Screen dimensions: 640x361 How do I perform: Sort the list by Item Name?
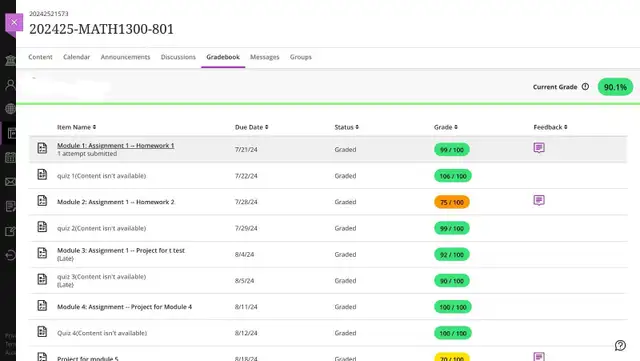click(76, 127)
